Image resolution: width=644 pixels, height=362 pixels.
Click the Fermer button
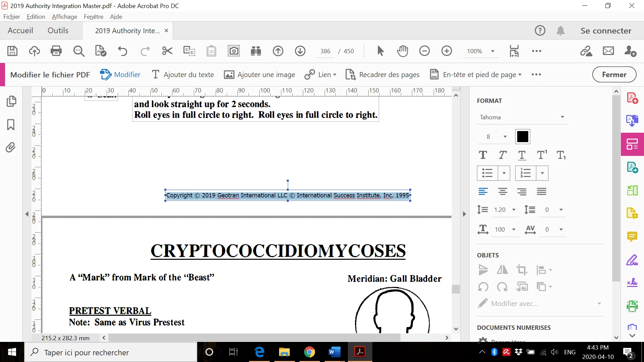tap(614, 74)
